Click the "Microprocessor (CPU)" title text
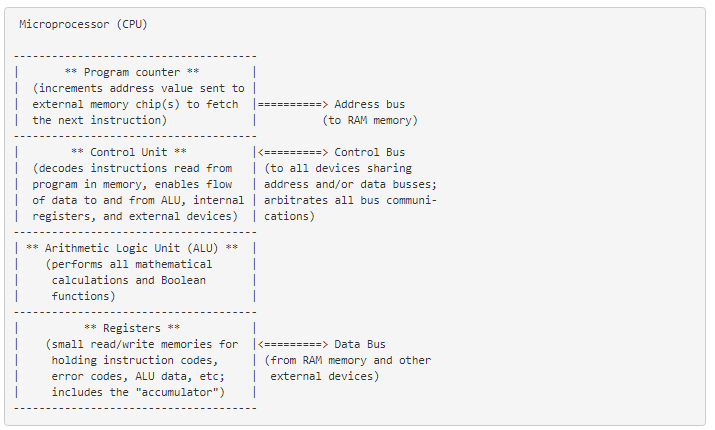Viewport: 715px width, 430px height. point(83,24)
